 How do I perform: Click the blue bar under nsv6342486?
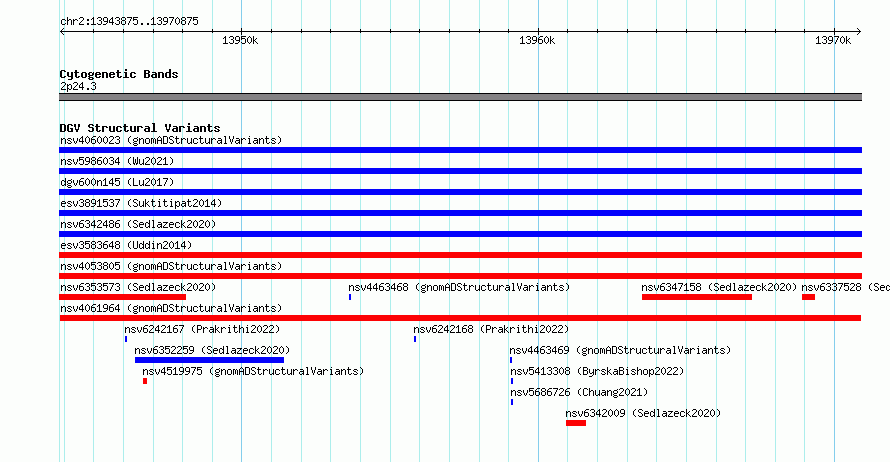[460, 234]
